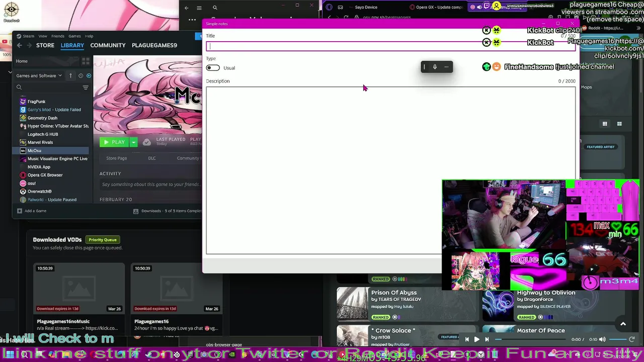Skip to previous track in osu player

click(467, 339)
